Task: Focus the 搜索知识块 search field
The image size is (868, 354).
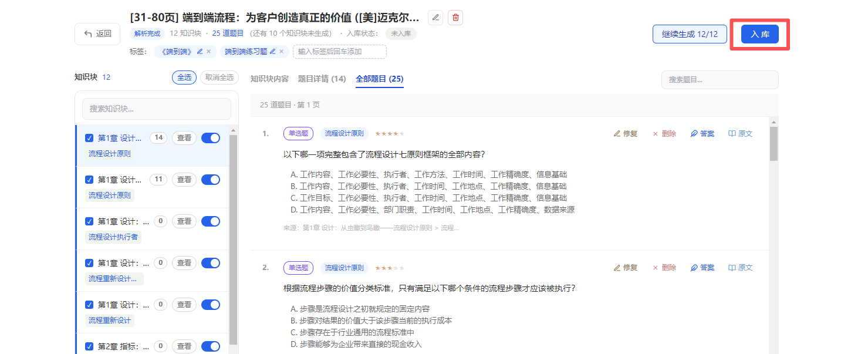Action: tap(157, 109)
